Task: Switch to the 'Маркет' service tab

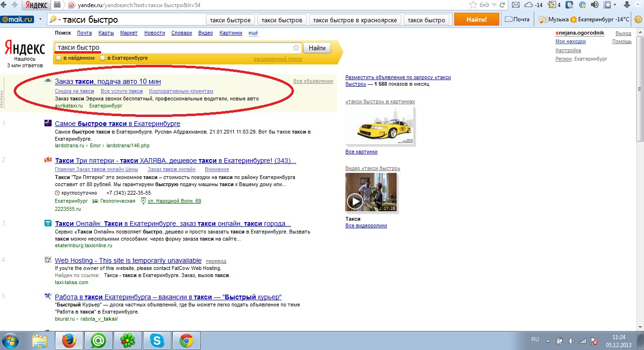Action: pyautogui.click(x=129, y=33)
